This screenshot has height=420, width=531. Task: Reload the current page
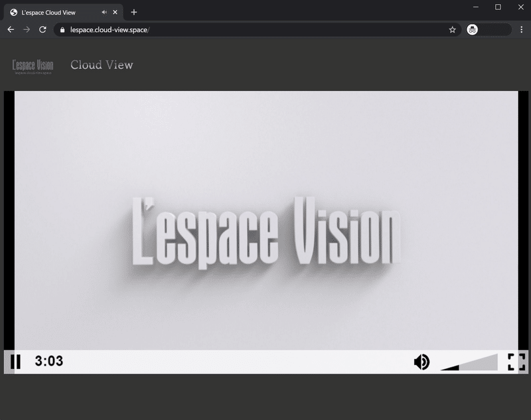42,30
